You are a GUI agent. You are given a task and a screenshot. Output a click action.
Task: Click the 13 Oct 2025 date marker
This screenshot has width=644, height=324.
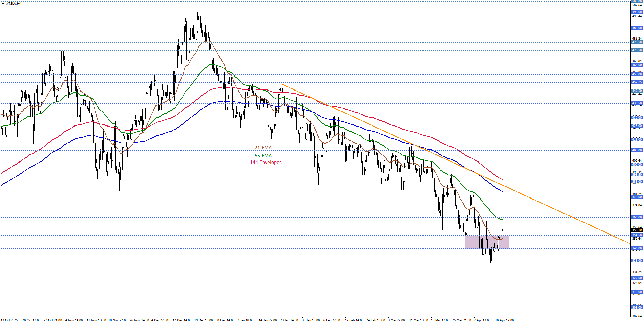pyautogui.click(x=9, y=320)
